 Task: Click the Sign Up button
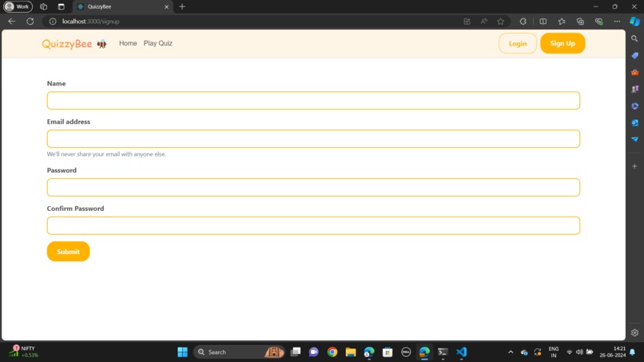click(563, 44)
